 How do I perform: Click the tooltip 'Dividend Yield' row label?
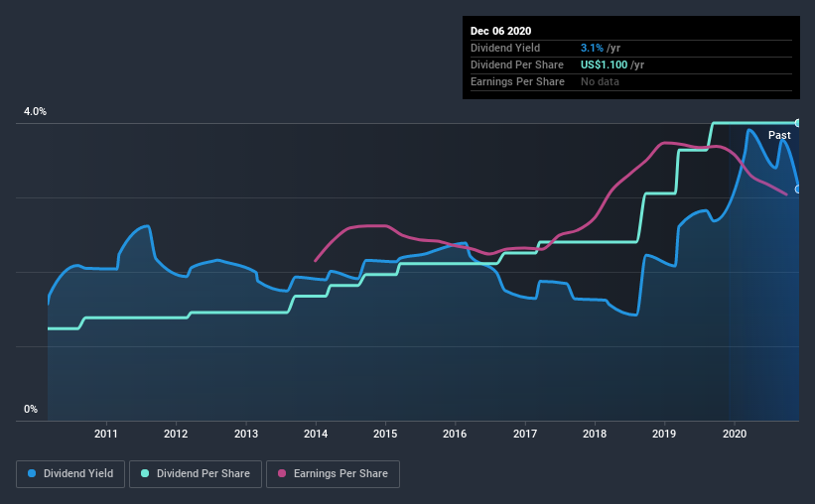[x=505, y=48]
